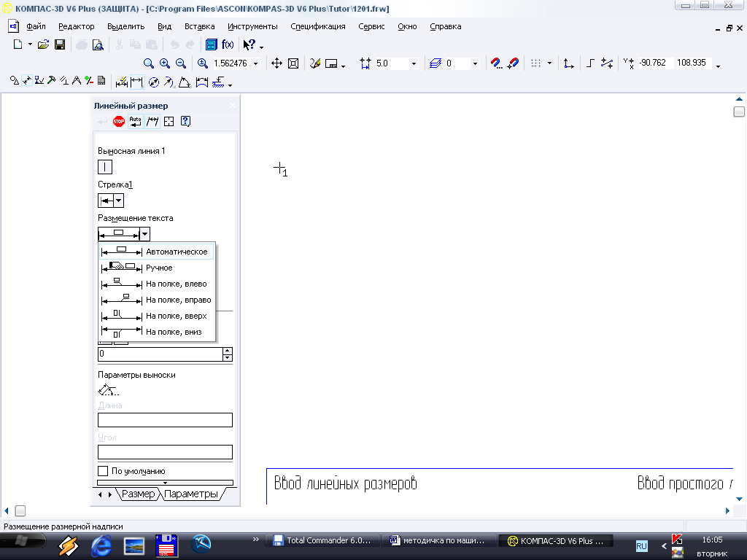747x560 pixels.
Task: Activate the What's This help cursor
Action: coord(249,44)
